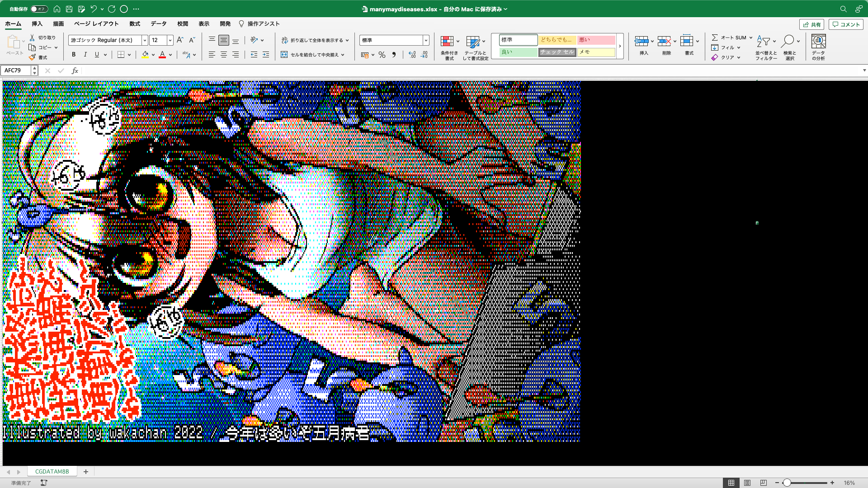Save the workbook with the floppy icon
This screenshot has height=488, width=868.
click(x=69, y=9)
